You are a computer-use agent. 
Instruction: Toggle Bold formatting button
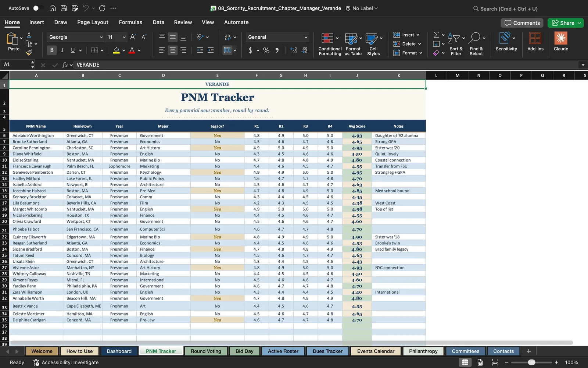51,50
